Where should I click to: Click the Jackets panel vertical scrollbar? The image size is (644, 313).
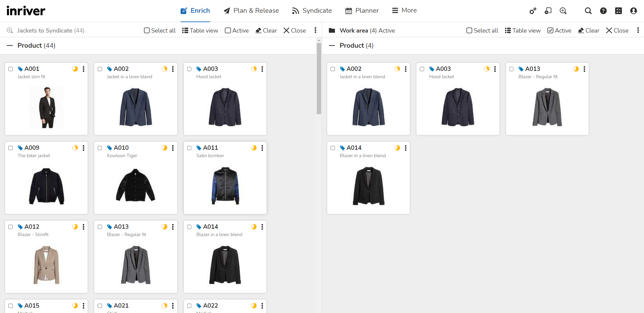(x=319, y=78)
